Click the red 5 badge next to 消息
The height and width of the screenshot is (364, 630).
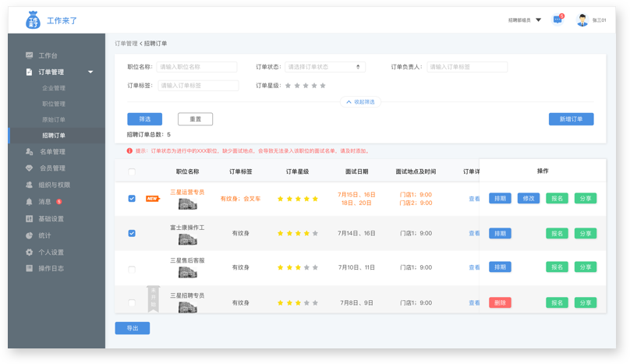(59, 202)
